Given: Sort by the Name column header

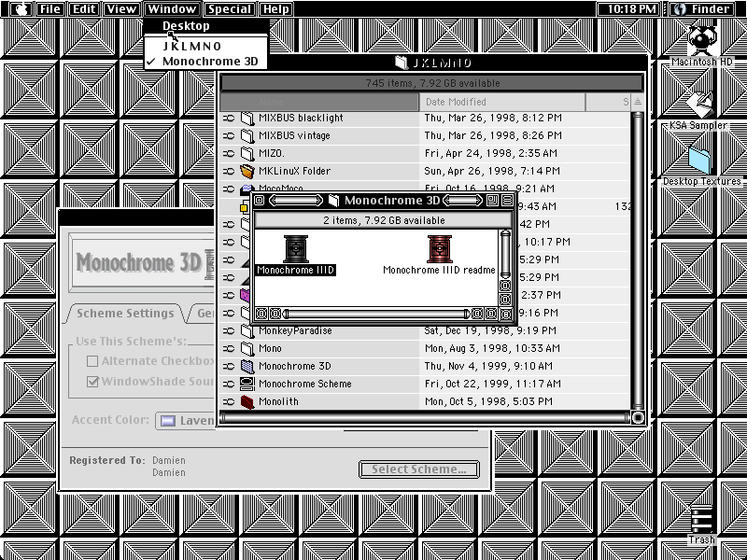Looking at the screenshot, I should pyautogui.click(x=319, y=102).
